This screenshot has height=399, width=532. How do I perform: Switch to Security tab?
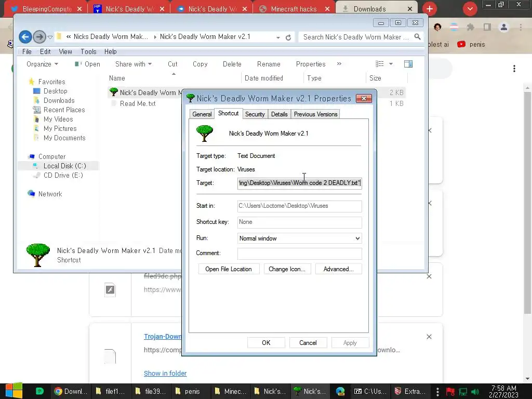pyautogui.click(x=255, y=114)
